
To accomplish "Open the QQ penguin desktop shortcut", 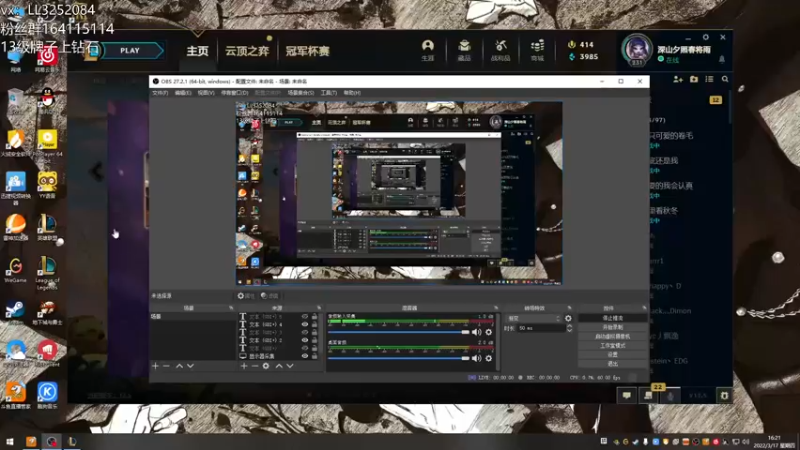I will [x=47, y=98].
